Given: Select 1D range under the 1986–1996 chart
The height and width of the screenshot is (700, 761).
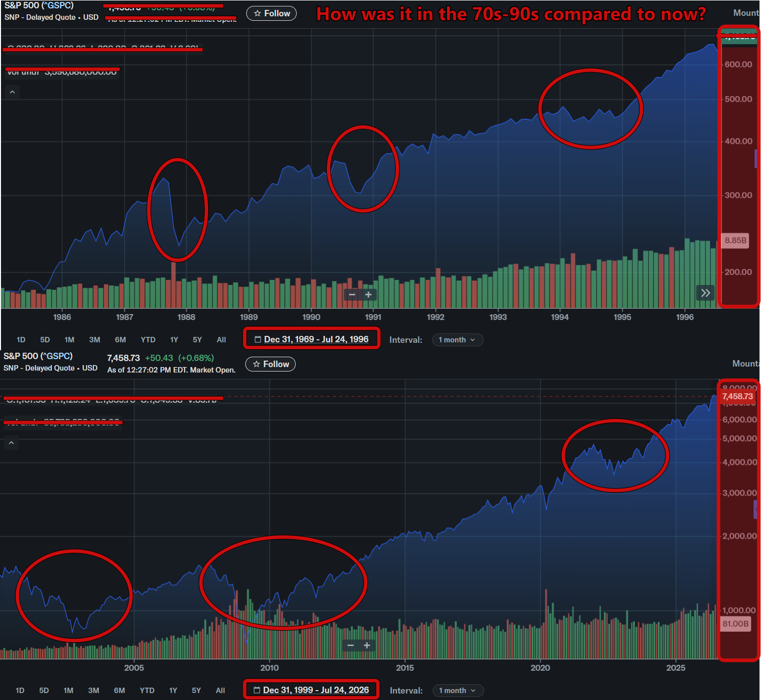Looking at the screenshot, I should (x=21, y=340).
